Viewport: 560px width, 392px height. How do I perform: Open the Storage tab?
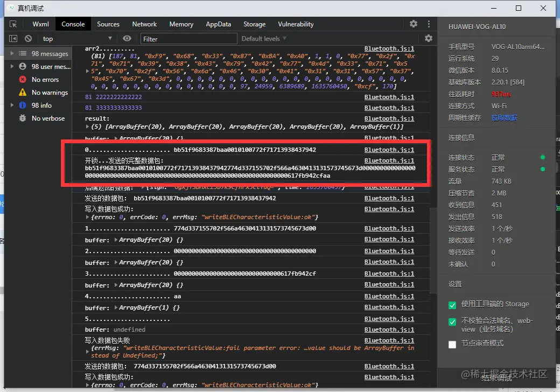(x=254, y=24)
